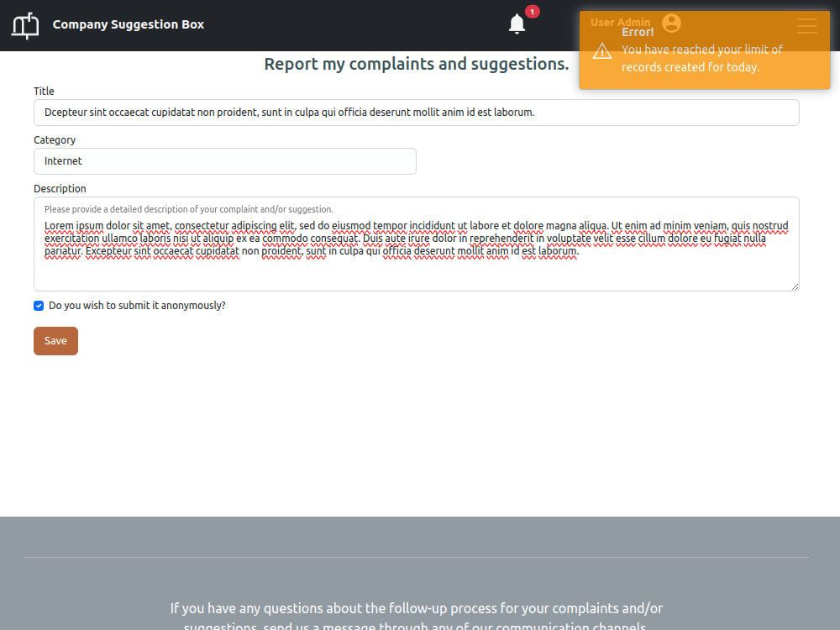840x630 pixels.
Task: Toggle the anonymous submission checkbox
Action: tap(39, 306)
